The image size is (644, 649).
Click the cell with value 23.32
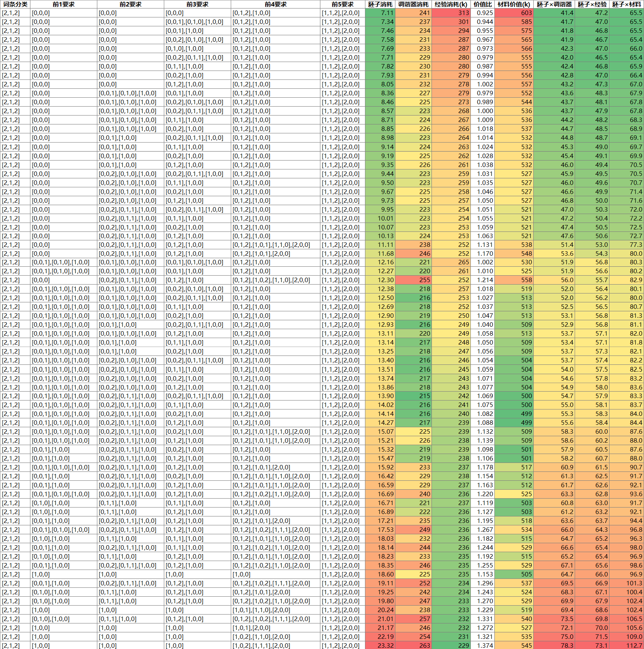pos(380,645)
